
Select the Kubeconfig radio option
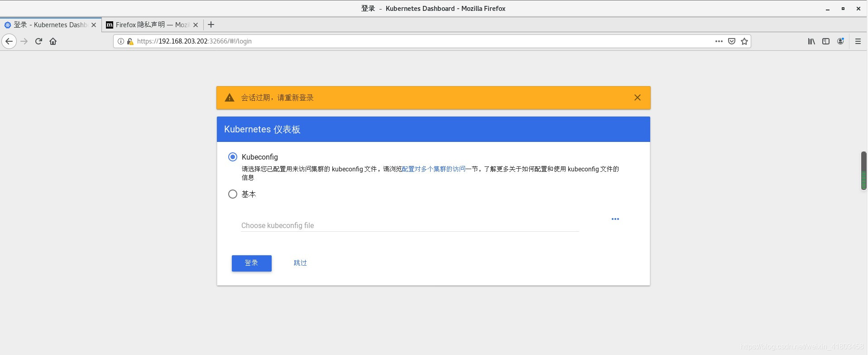coord(233,157)
